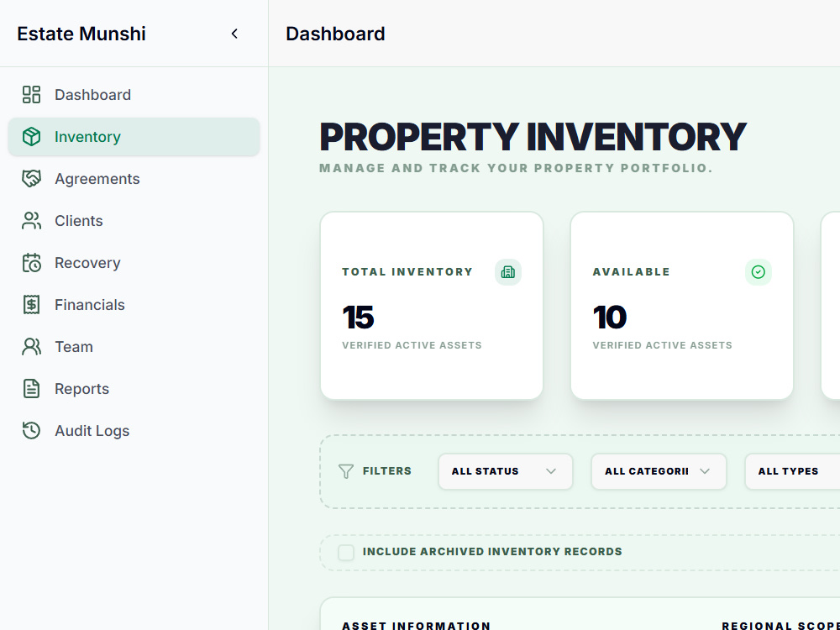Click the Clients people icon
Viewport: 840px width, 630px height.
click(x=31, y=221)
